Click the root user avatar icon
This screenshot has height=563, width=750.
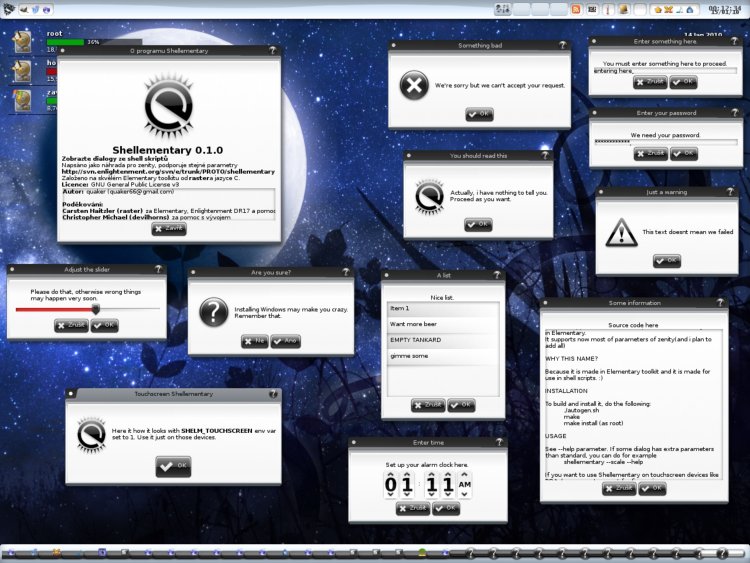pyautogui.click(x=22, y=42)
